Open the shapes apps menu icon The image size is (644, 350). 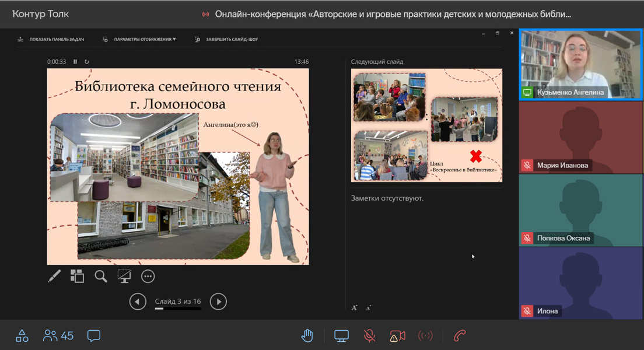(x=22, y=335)
